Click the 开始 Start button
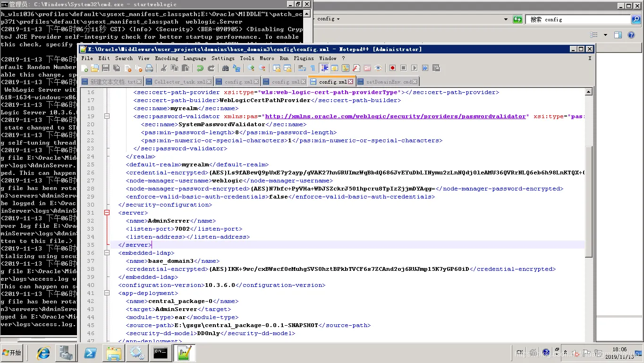This screenshot has width=644, height=363. [x=12, y=353]
